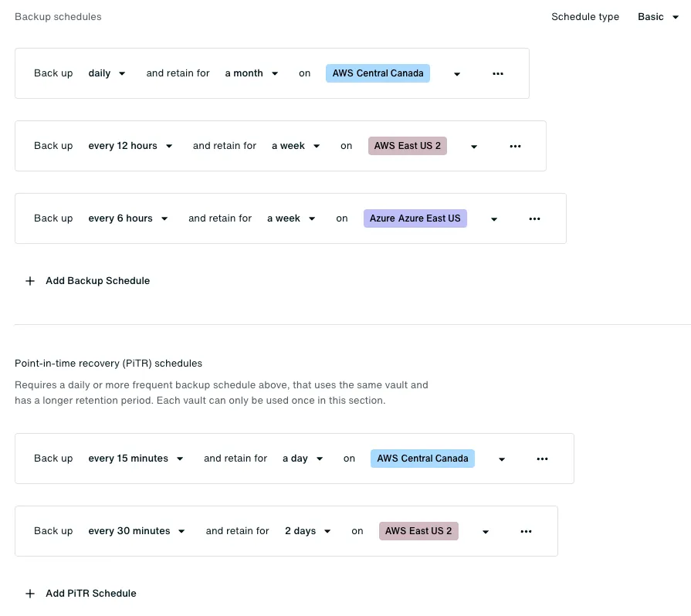The width and height of the screenshot is (691, 616).
Task: Change the 'a day' retention dropdown
Action: point(303,459)
